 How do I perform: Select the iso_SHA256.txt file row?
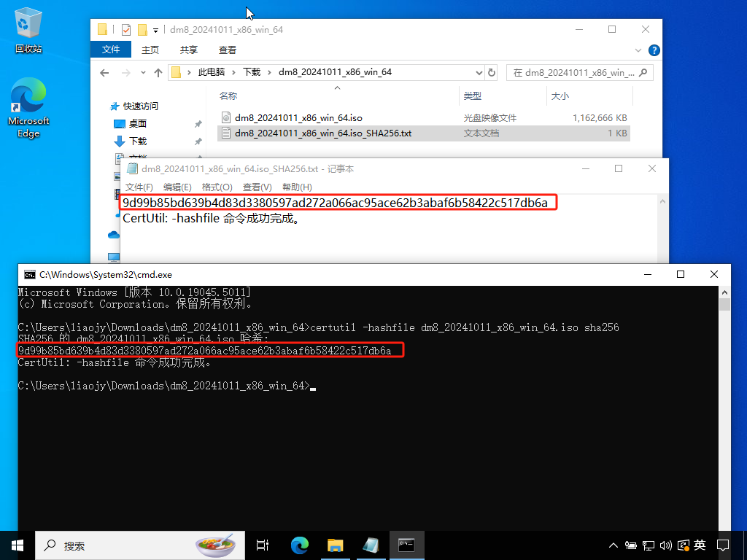tap(424, 133)
